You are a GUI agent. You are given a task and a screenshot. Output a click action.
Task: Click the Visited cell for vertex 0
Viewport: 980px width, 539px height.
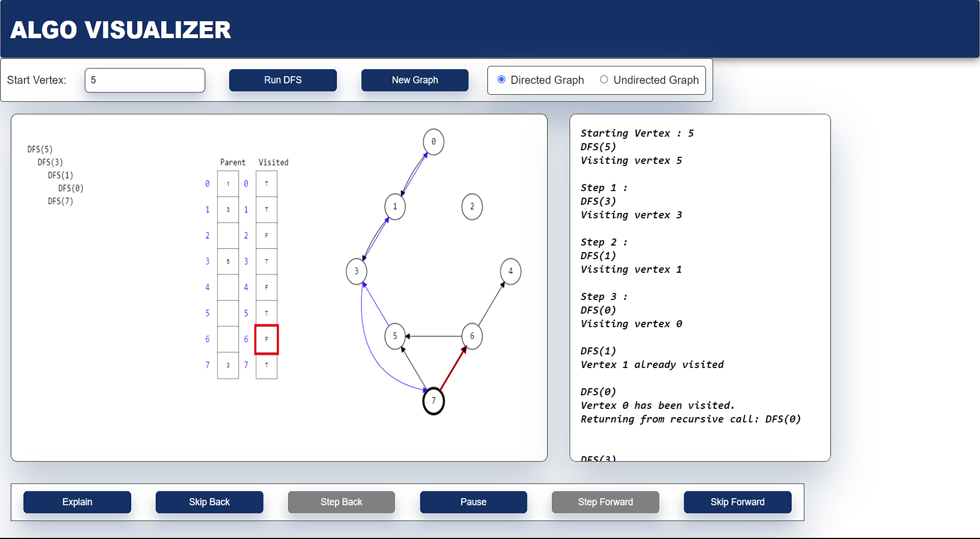coord(267,183)
